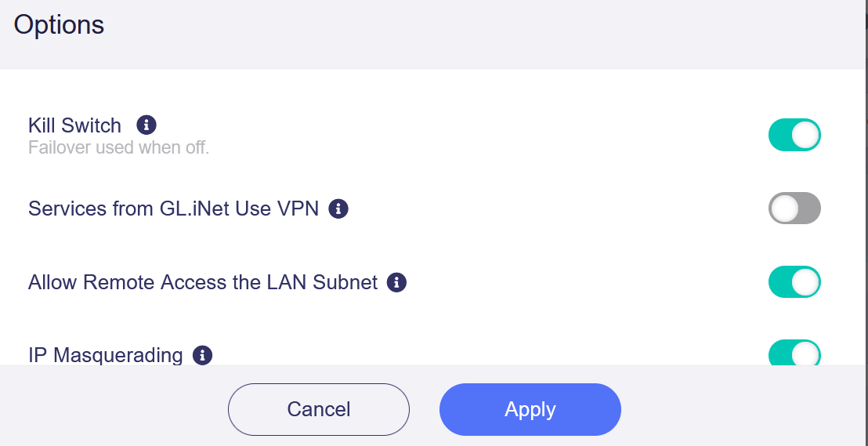Apply the VPN options
The height and width of the screenshot is (446, 868).
point(530,409)
